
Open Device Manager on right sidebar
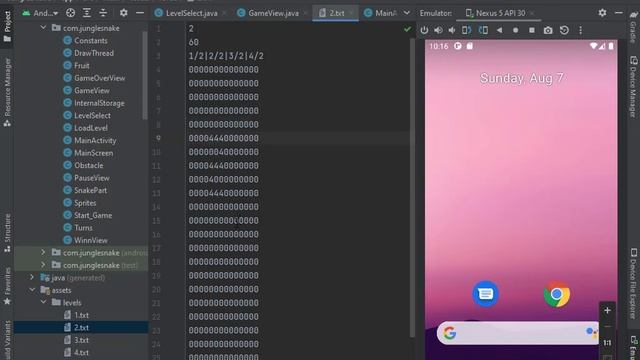(633, 87)
